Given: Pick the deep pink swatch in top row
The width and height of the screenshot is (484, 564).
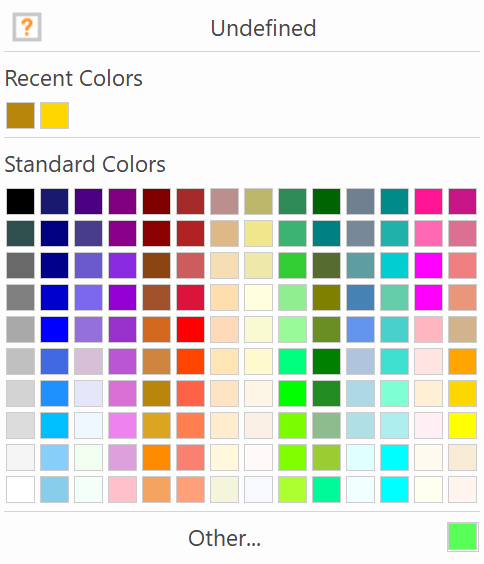Looking at the screenshot, I should (428, 201).
